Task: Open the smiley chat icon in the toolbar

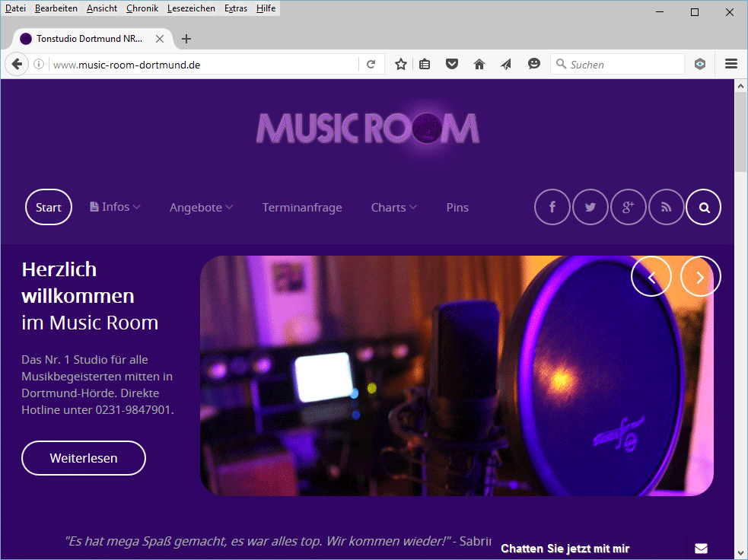Action: click(x=534, y=63)
